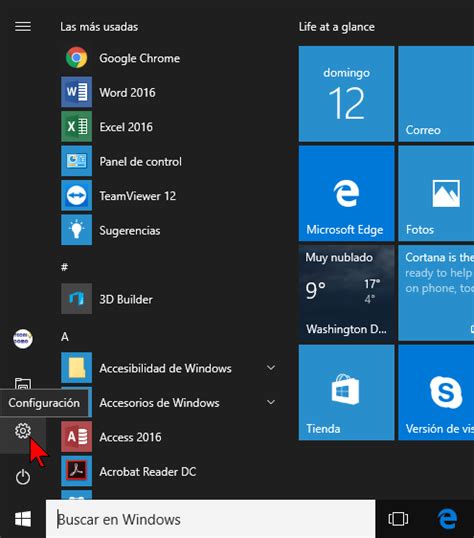Click the Accesorios de Windows label
This screenshot has height=538, width=474.
click(159, 402)
